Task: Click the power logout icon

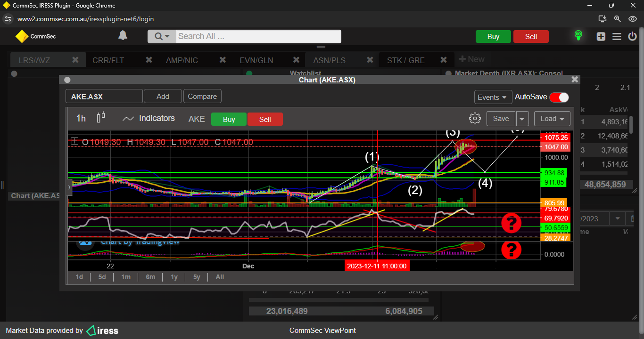Action: coord(633,36)
